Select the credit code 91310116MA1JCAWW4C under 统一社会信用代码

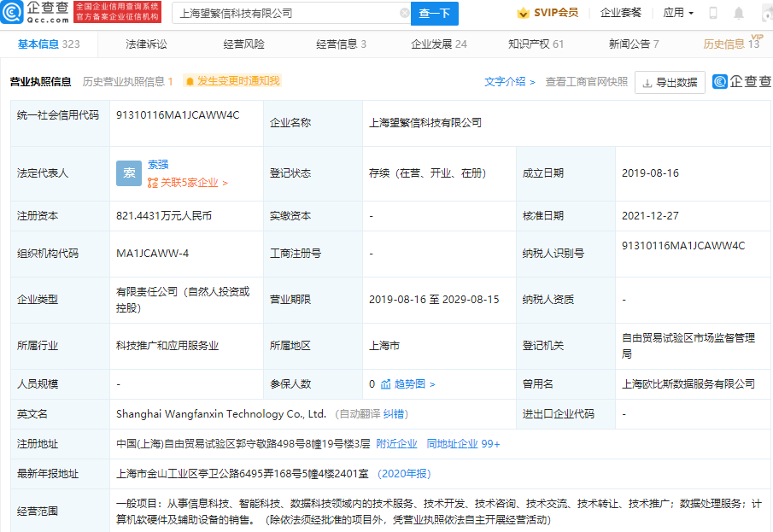pyautogui.click(x=178, y=115)
